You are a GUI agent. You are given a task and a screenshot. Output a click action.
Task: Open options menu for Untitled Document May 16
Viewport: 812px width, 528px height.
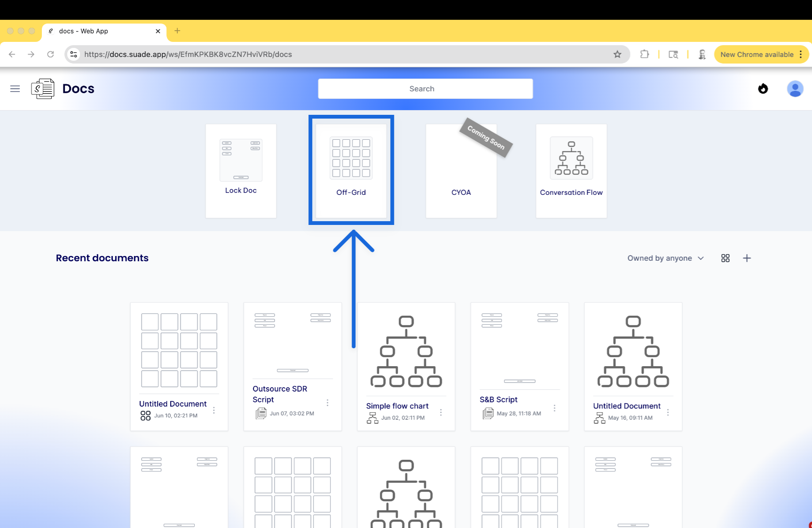pyautogui.click(x=668, y=412)
